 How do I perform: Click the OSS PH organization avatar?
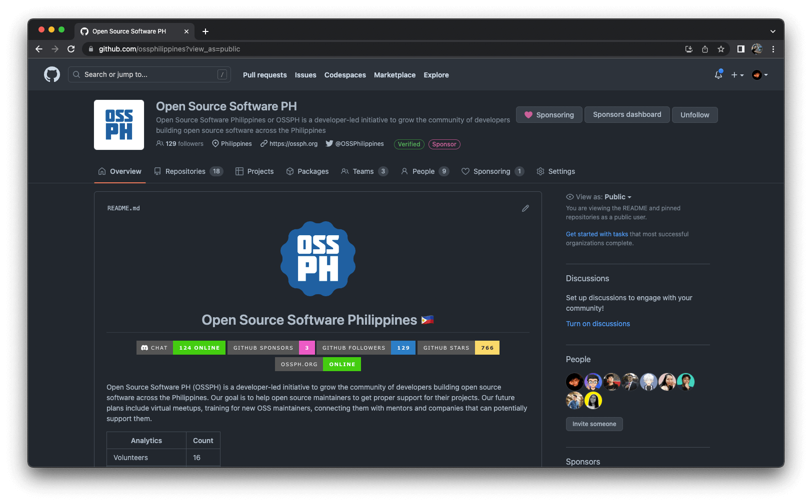[119, 125]
